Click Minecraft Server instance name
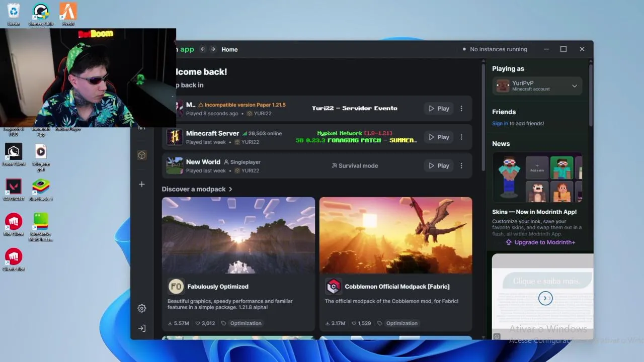Screen dimensions: 644x362 tap(212, 133)
